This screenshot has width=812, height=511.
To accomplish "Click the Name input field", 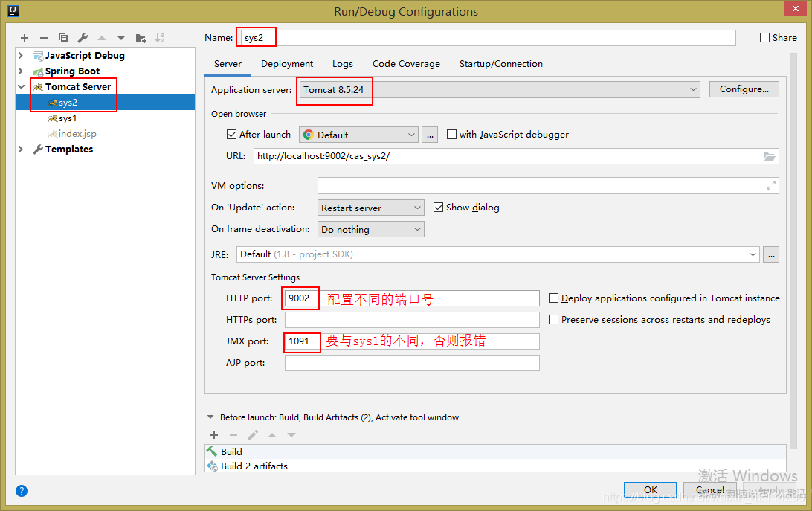I will point(488,38).
